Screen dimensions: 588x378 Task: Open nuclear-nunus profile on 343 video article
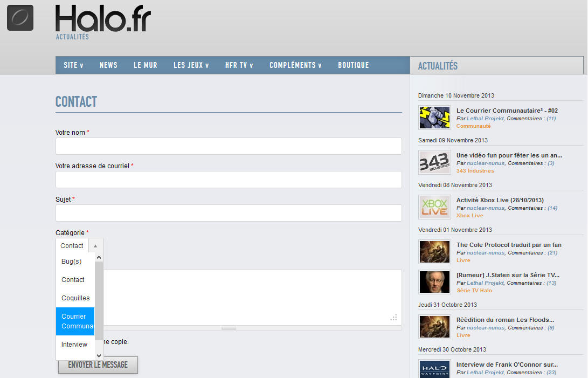coord(486,163)
